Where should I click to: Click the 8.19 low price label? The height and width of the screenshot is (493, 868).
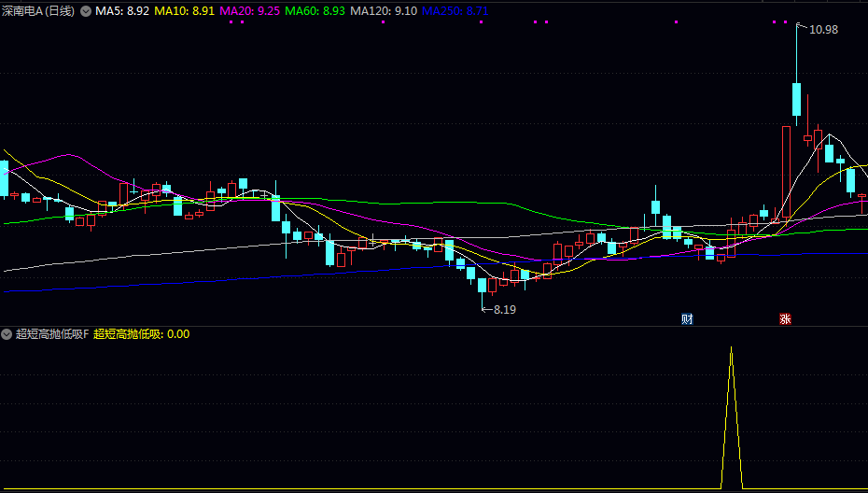click(x=505, y=310)
